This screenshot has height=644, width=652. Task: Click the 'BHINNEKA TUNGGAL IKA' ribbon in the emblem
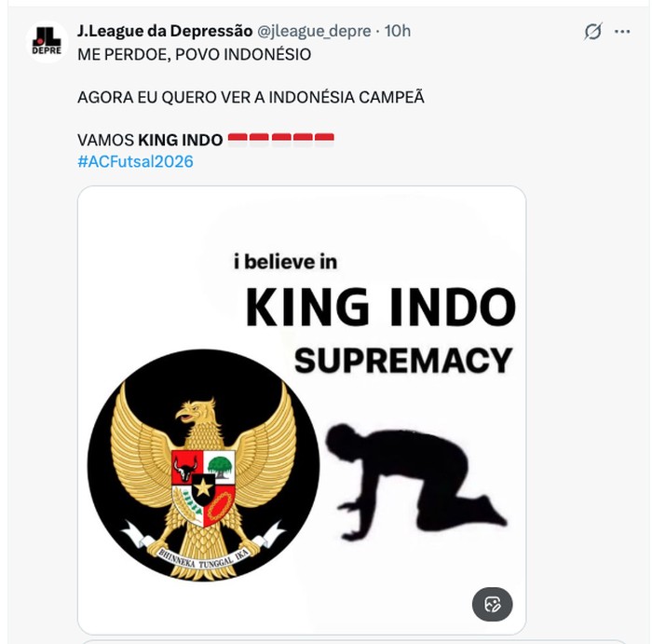pos(203,558)
